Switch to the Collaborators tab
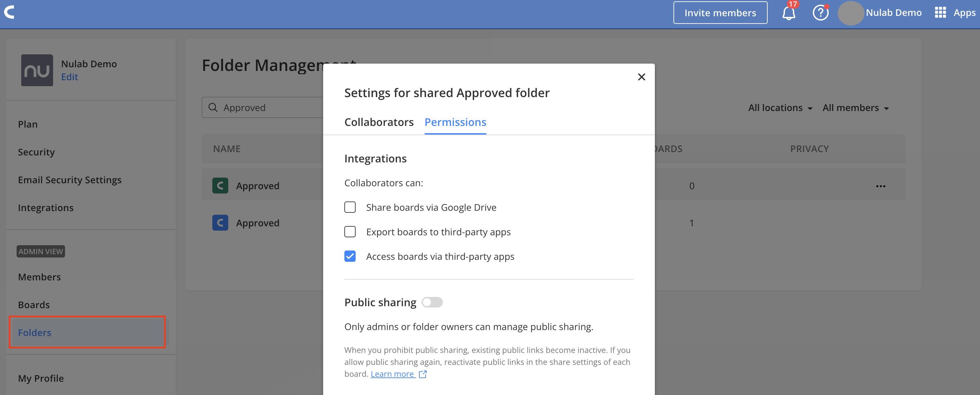The image size is (980, 395). coord(379,122)
